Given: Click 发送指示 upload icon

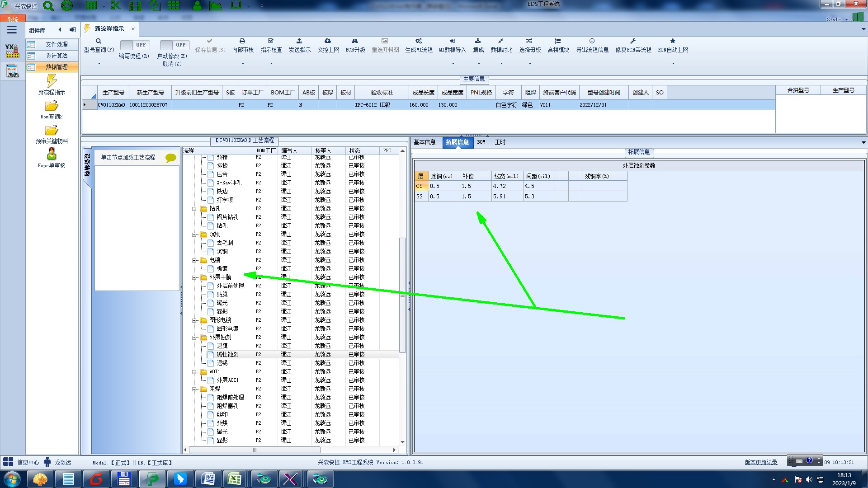Looking at the screenshot, I should (299, 41).
